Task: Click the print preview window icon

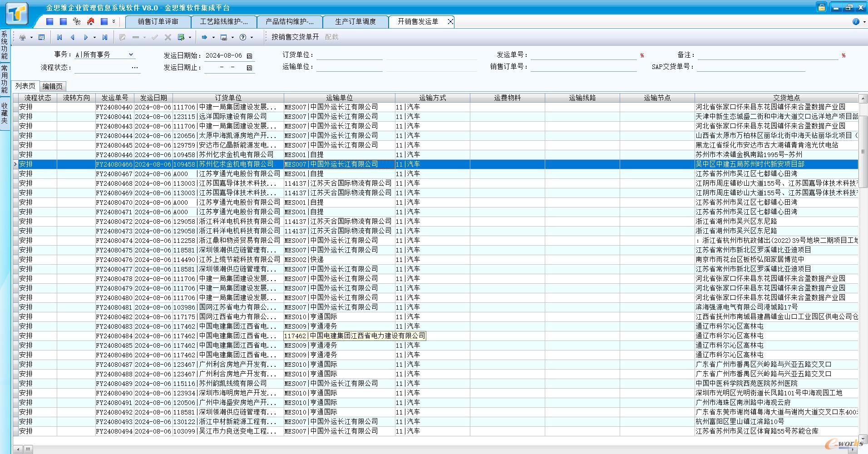Action: tap(41, 37)
